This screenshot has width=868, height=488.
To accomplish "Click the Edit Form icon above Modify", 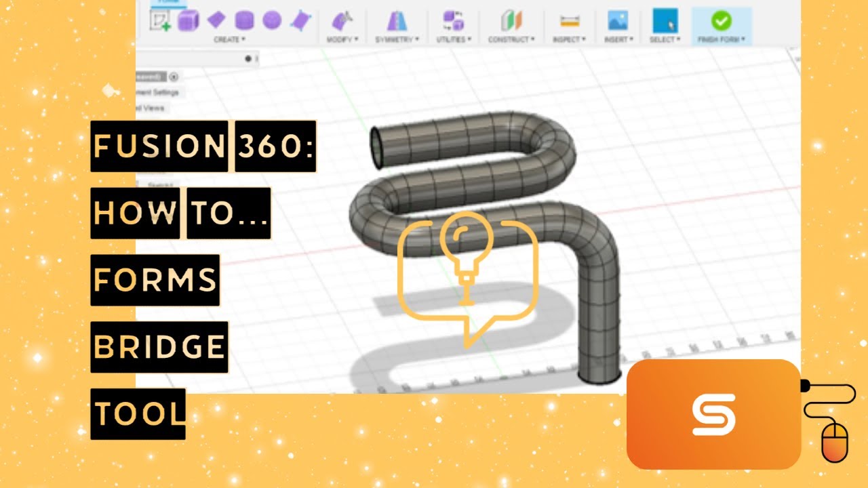I will [342, 20].
